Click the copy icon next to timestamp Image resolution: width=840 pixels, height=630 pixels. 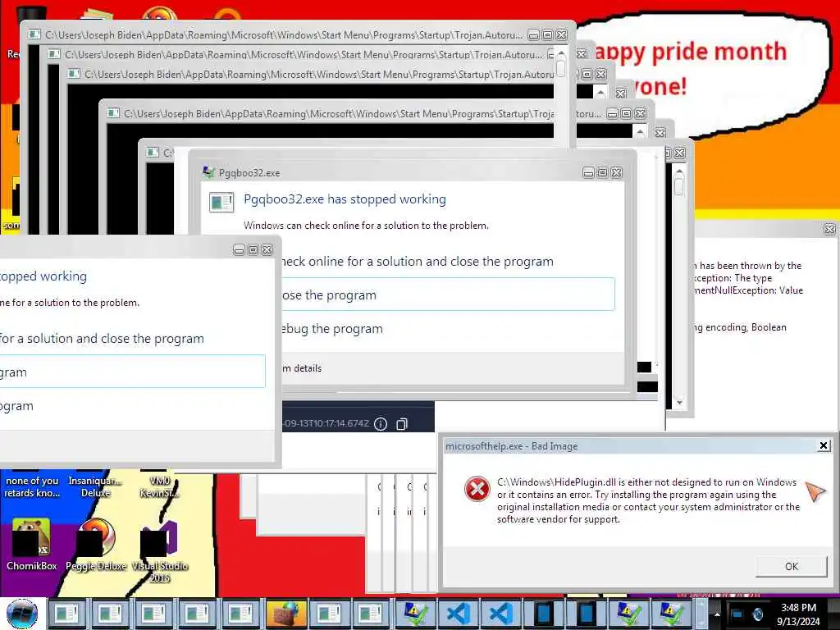(402, 424)
